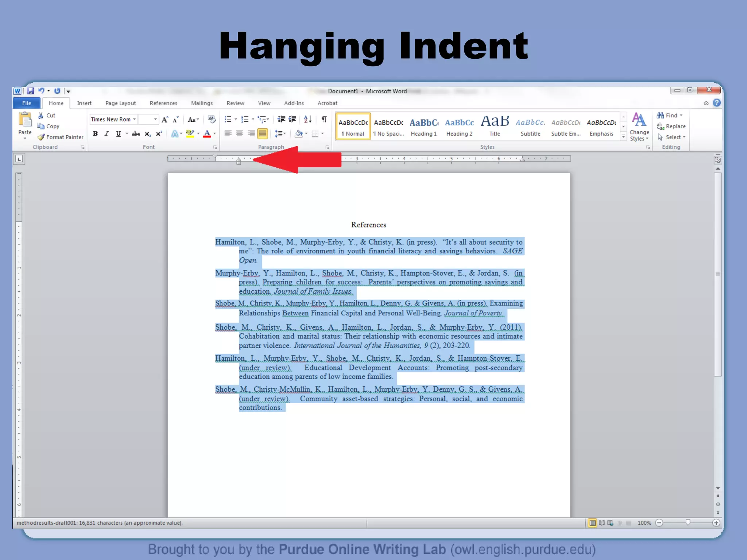Open the Bullets dropdown arrow
Viewport: 747px width, 560px height.
pyautogui.click(x=236, y=120)
